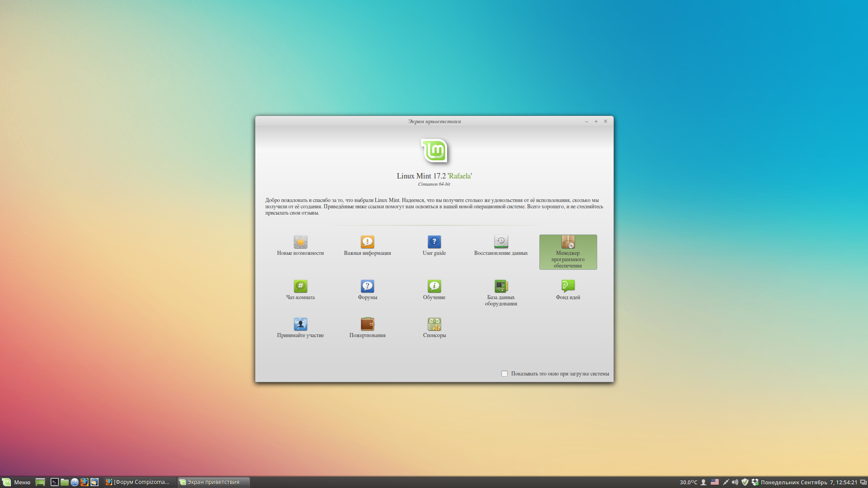Open Важная информация icon
The image size is (868, 488).
(x=367, y=242)
